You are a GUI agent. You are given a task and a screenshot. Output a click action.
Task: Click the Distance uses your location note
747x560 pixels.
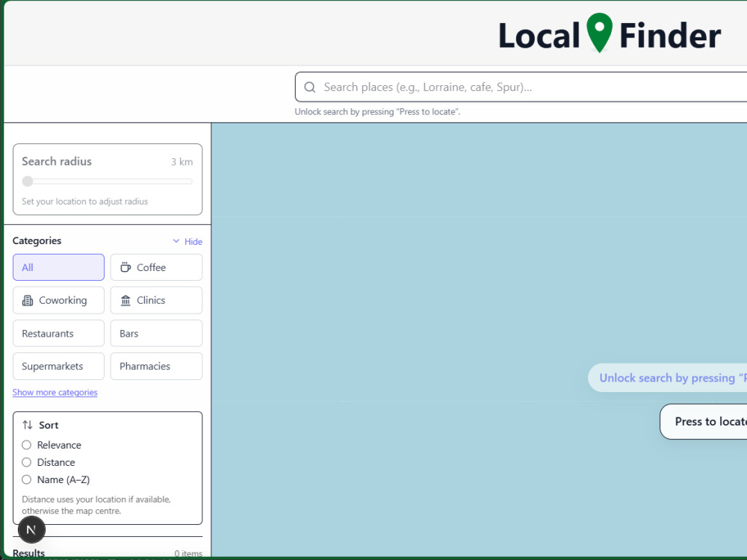(96, 505)
